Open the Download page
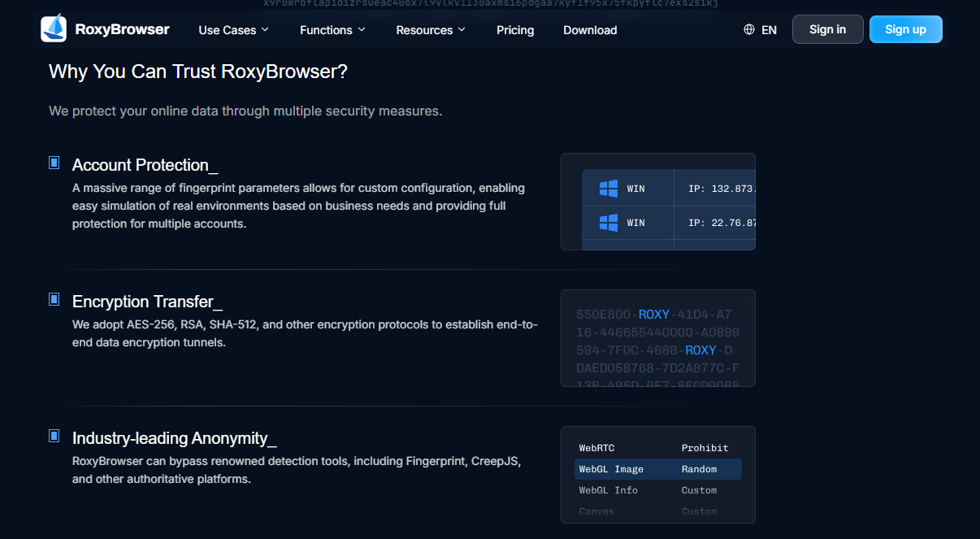Viewport: 980px width, 539px height. (x=590, y=30)
